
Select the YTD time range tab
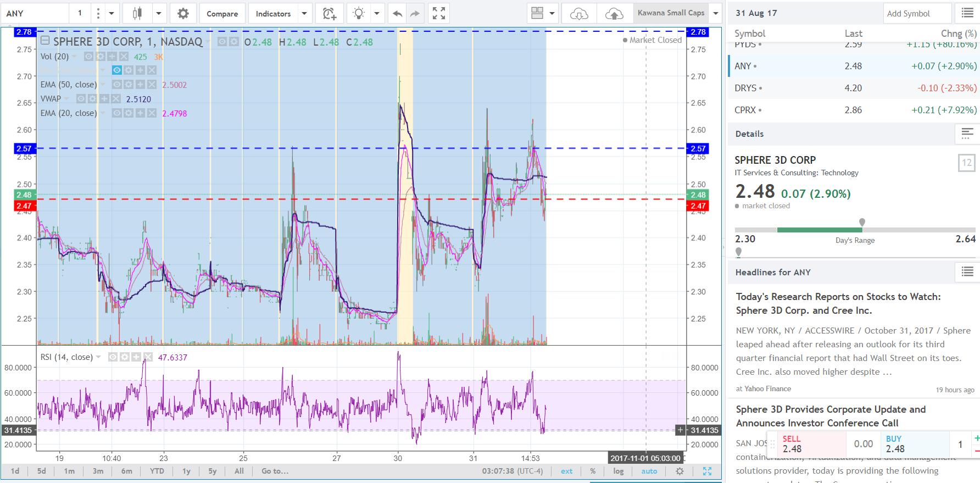tap(157, 471)
